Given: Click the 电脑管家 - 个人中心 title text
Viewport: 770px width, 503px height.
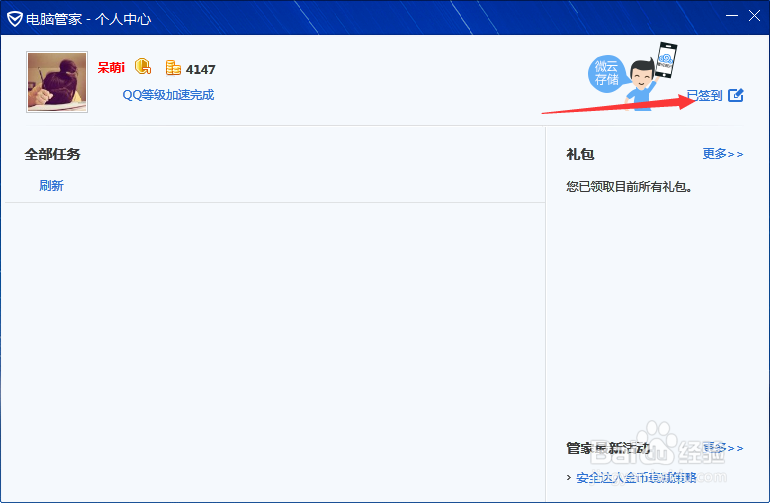Looking at the screenshot, I should (88, 19).
